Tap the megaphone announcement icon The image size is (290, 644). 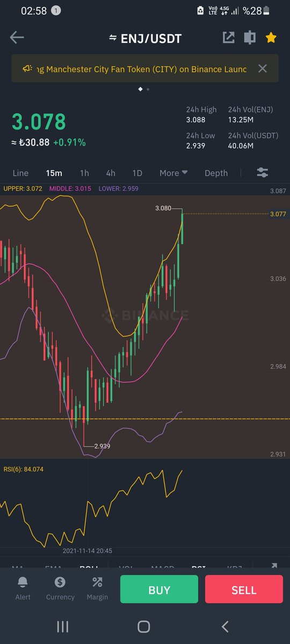point(27,69)
